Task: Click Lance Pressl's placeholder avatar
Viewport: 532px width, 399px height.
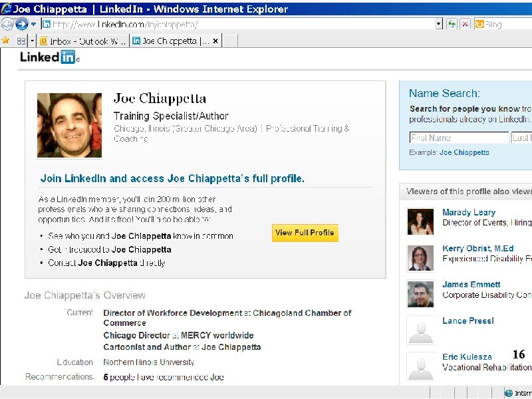Action: pyautogui.click(x=421, y=331)
